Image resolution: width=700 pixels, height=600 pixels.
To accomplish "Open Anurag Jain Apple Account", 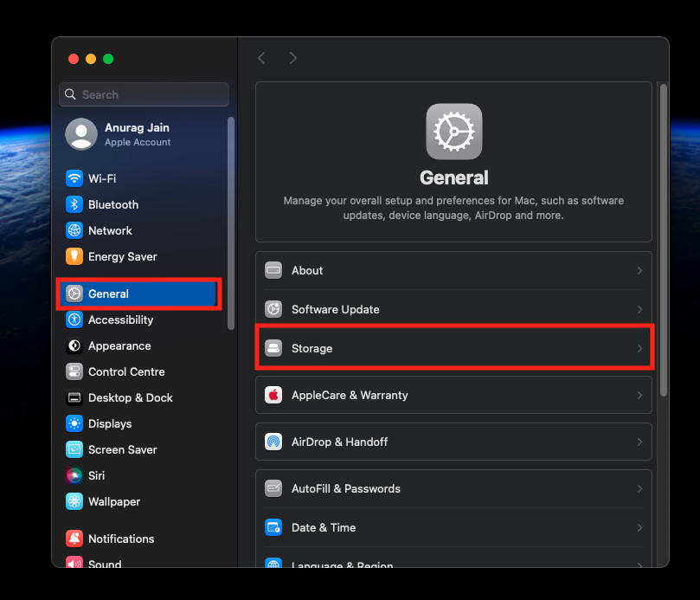I will coord(137,134).
